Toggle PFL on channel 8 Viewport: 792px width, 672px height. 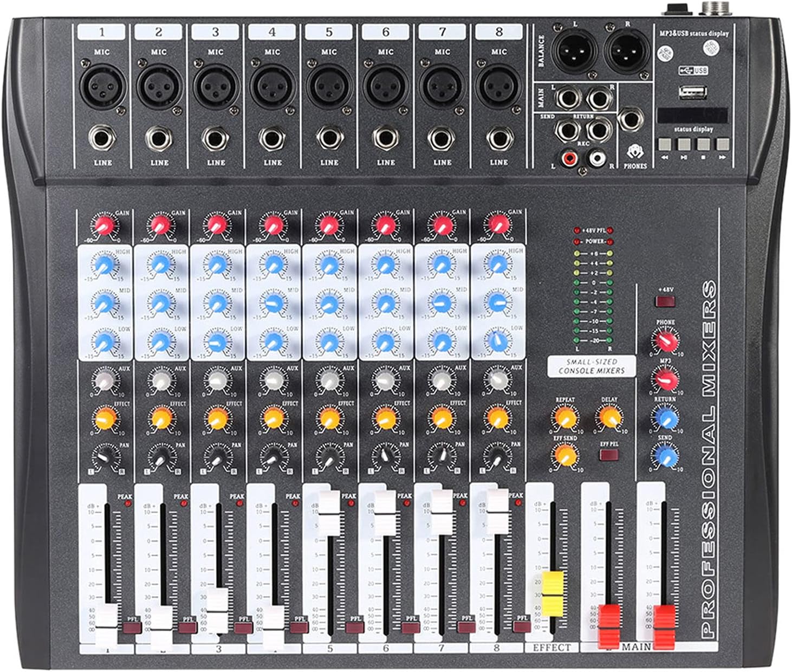(522, 628)
